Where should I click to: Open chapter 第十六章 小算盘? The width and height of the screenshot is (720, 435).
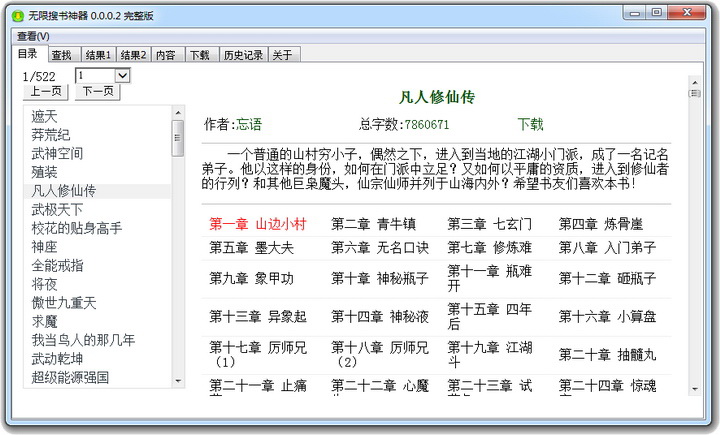tap(607, 316)
